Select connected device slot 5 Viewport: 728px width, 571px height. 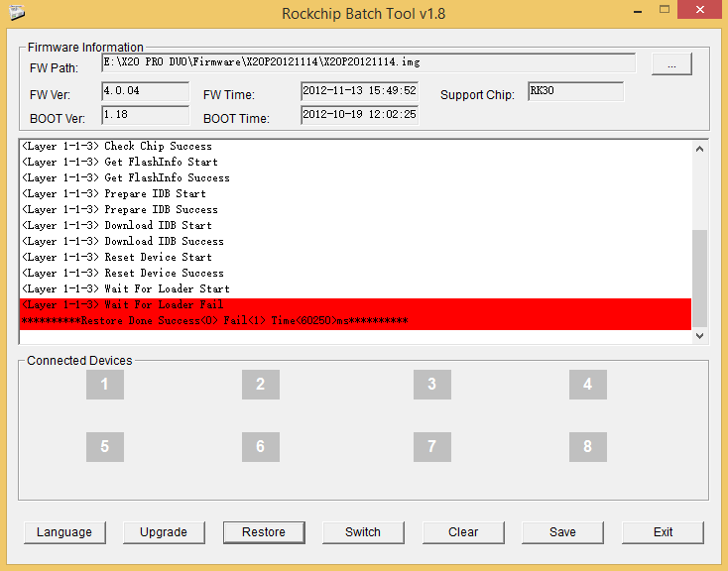(x=105, y=446)
